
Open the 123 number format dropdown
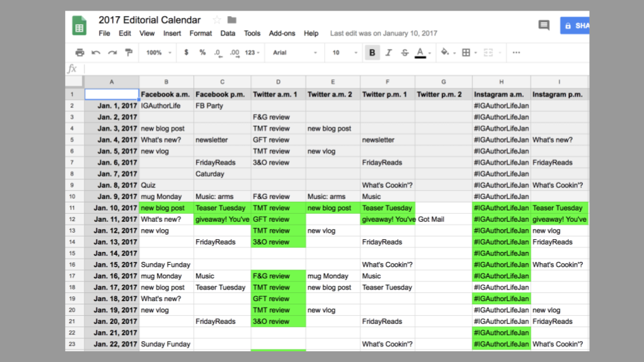pyautogui.click(x=252, y=52)
